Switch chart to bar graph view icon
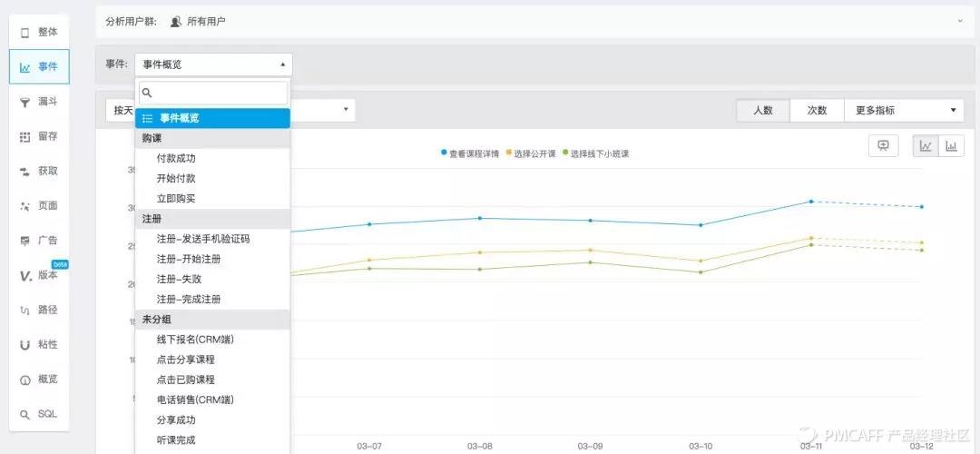 [951, 146]
